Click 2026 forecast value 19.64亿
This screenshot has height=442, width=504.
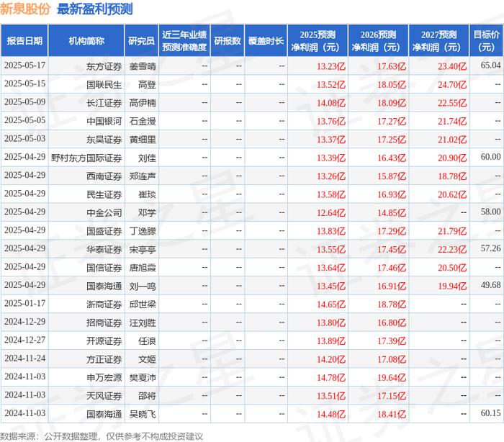pos(392,378)
